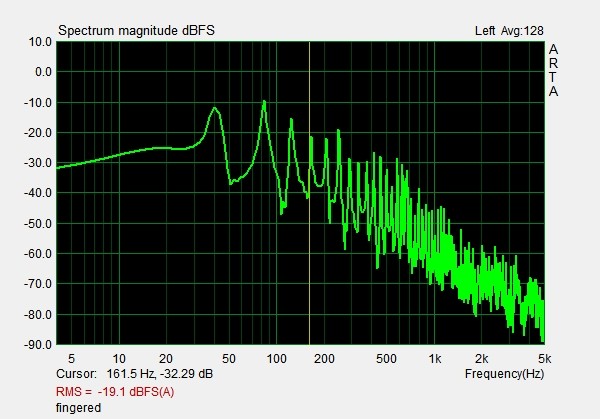
Task: Click the '-70.0' y-axis value
Action: [x=38, y=284]
